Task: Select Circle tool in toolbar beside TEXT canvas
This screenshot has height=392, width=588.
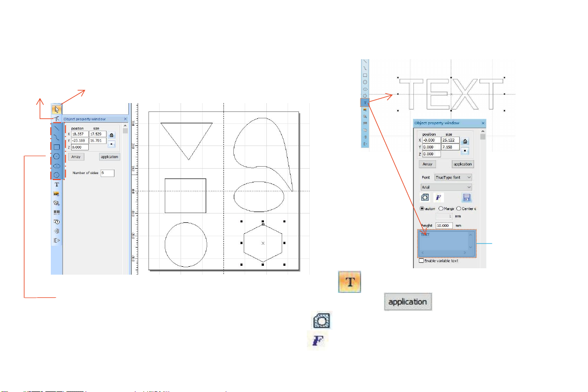Action: 365,82
